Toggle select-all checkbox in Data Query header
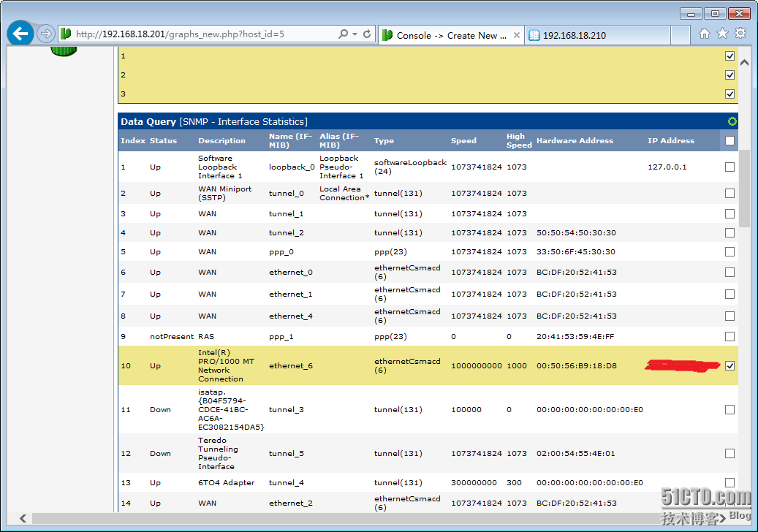Viewport: 758px width, 532px height. click(x=730, y=140)
